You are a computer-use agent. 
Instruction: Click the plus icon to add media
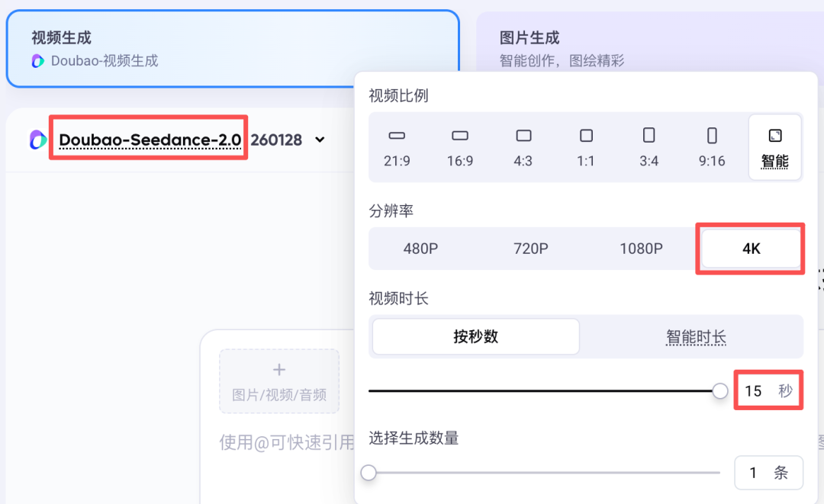[279, 370]
